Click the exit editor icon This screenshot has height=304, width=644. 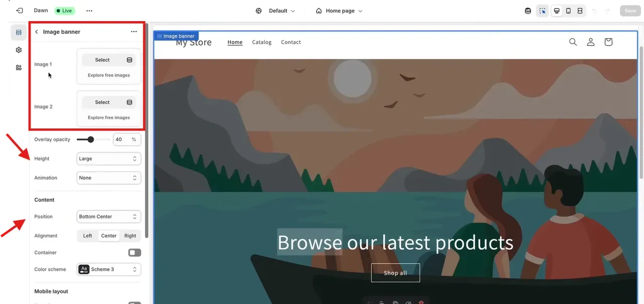[x=19, y=11]
